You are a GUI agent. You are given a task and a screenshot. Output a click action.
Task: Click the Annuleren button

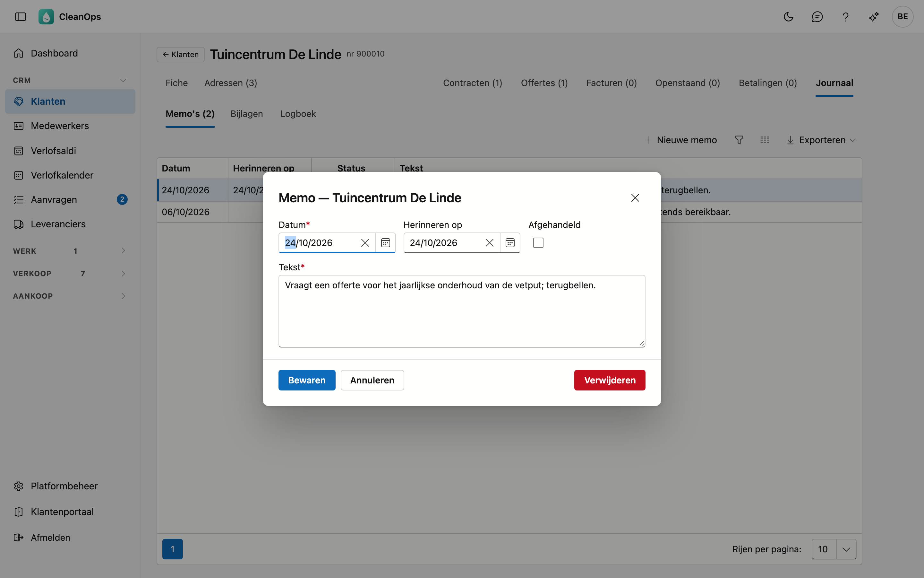point(372,380)
